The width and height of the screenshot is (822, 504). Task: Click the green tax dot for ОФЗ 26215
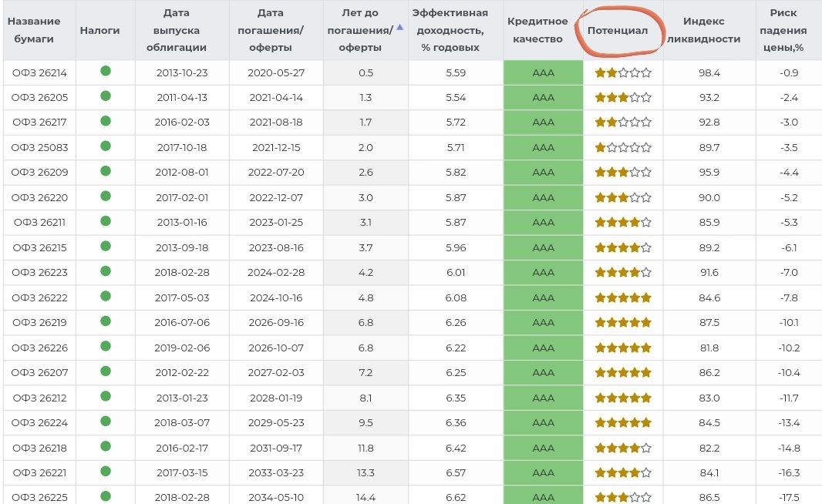pyautogui.click(x=106, y=246)
